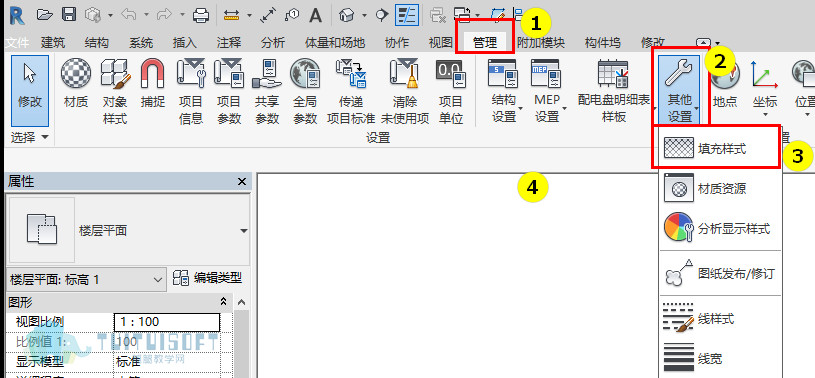Open the 楼层平面 type selector dropdown
Viewport: 815px width, 378px height.
coord(244,231)
